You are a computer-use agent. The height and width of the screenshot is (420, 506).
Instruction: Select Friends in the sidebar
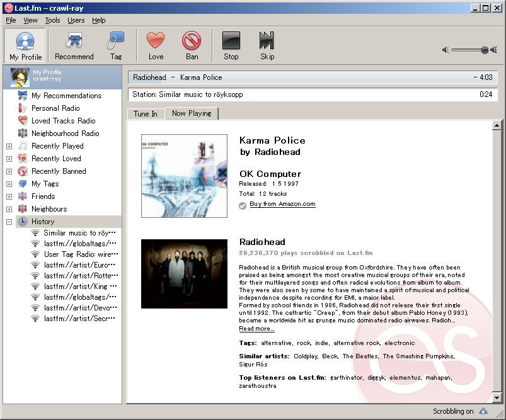(43, 196)
